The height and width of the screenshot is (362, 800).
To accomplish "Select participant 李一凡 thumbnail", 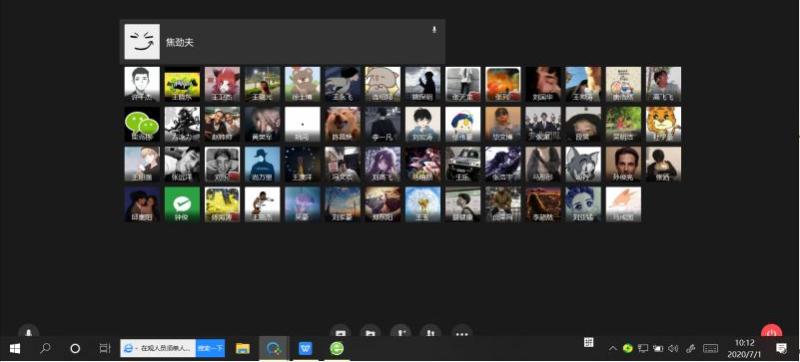I will (x=383, y=124).
